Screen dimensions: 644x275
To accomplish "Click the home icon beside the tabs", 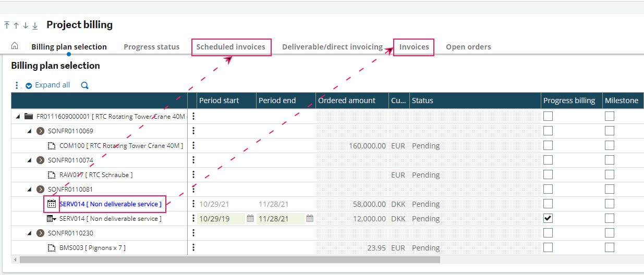I will click(15, 46).
